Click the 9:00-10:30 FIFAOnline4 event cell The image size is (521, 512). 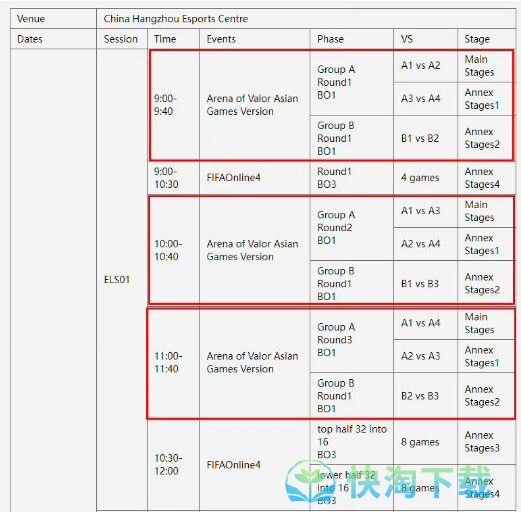(x=255, y=178)
